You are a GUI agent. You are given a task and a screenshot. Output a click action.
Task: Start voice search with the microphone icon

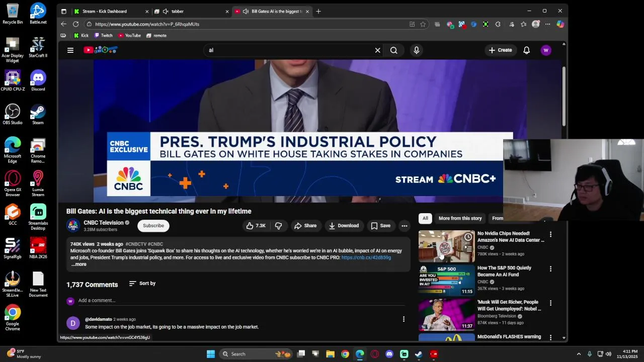(416, 50)
